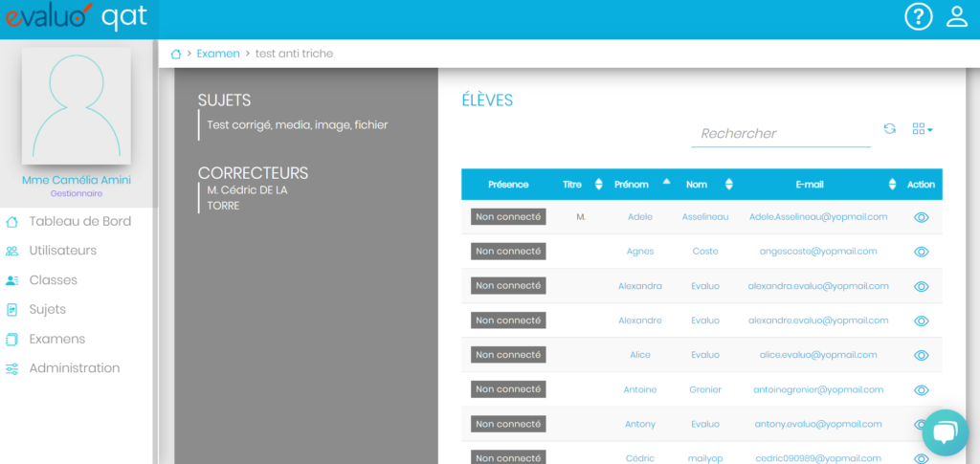
Task: Sort the table by Prénom column
Action: click(x=640, y=185)
